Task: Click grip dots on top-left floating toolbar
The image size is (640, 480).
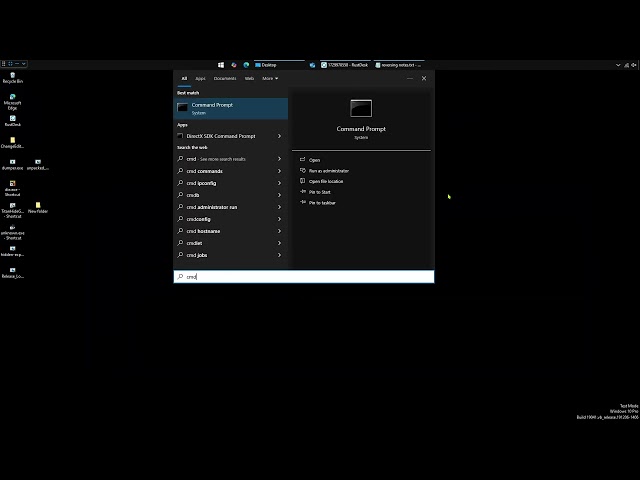Action: click(x=3, y=64)
